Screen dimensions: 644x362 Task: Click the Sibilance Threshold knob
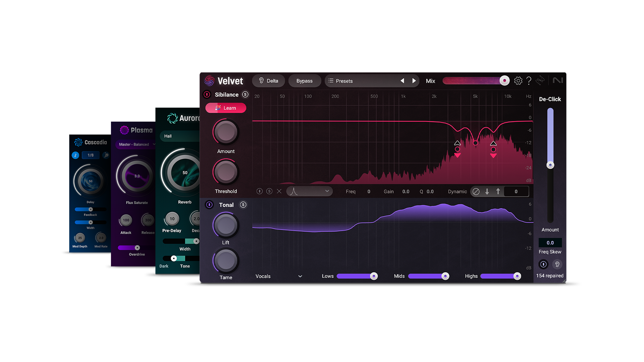226,172
